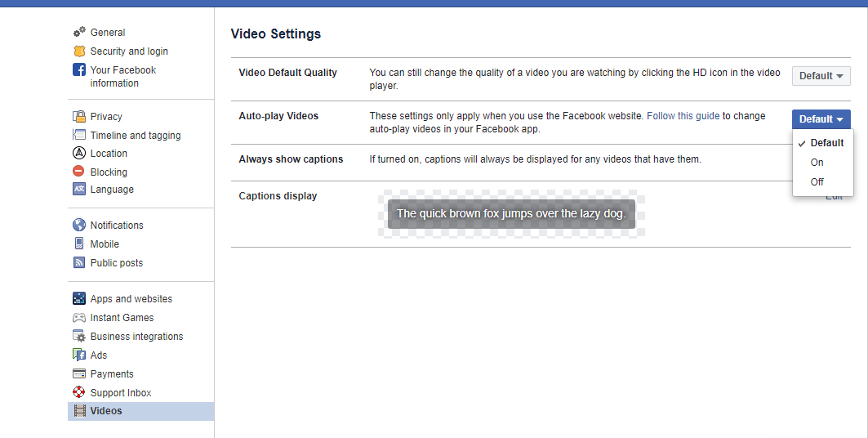This screenshot has height=438, width=868.
Task: Click the General gears icon
Action: 79,32
